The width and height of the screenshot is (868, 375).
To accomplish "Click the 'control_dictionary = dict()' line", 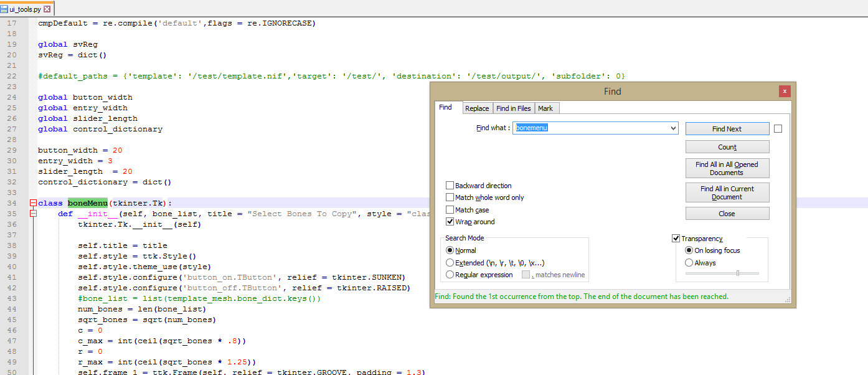I will 105,182.
